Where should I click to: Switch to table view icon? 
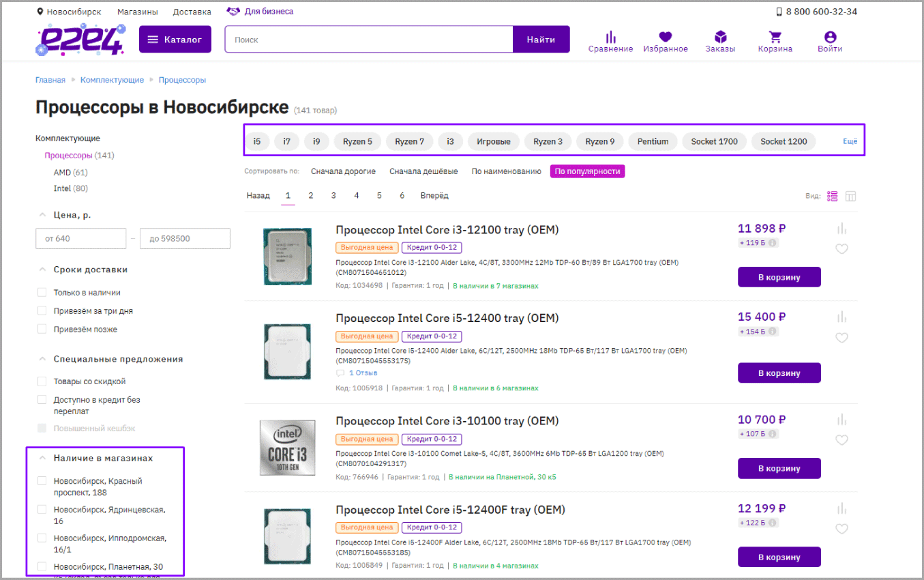pos(850,197)
